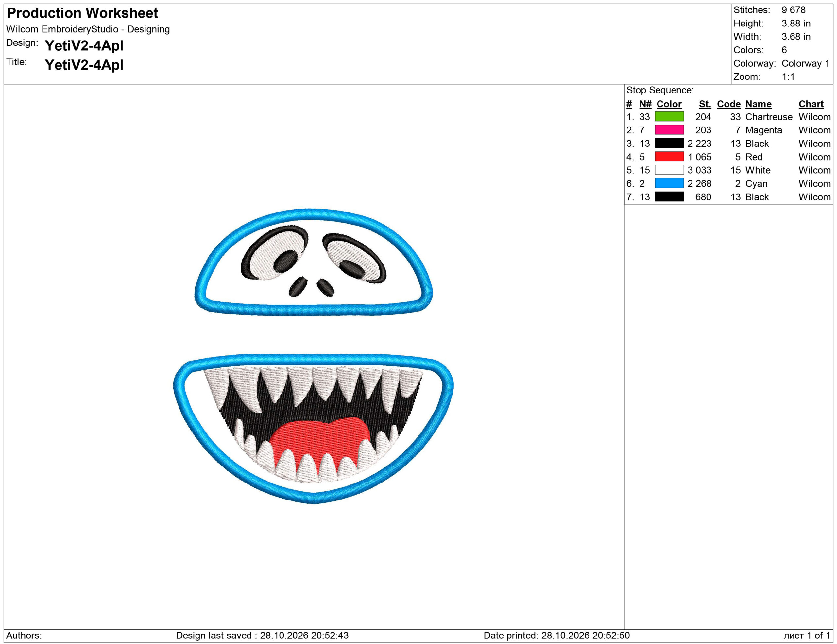Viewport: 837px width, 644px height.
Task: Click the Colors count '6'
Action: (x=784, y=50)
